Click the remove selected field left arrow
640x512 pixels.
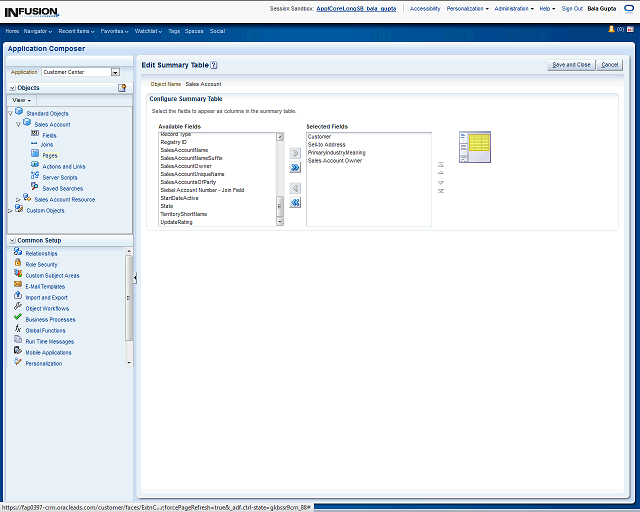[x=295, y=188]
